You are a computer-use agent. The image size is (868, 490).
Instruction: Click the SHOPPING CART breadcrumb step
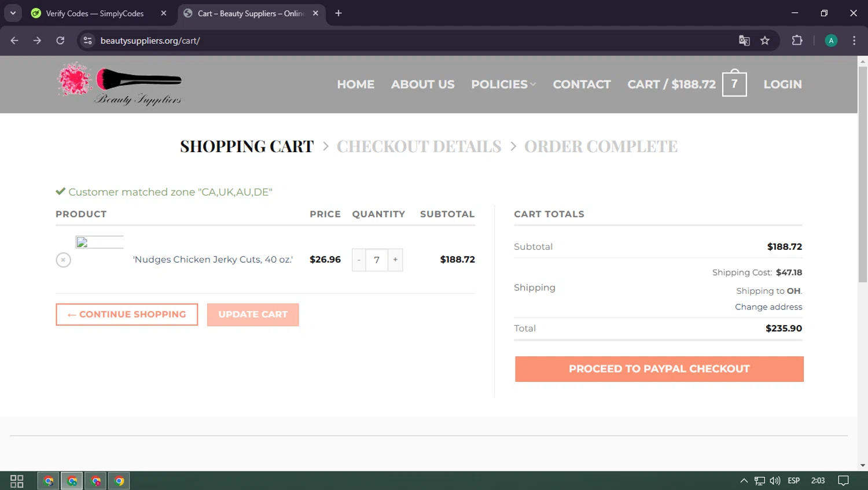(x=247, y=146)
